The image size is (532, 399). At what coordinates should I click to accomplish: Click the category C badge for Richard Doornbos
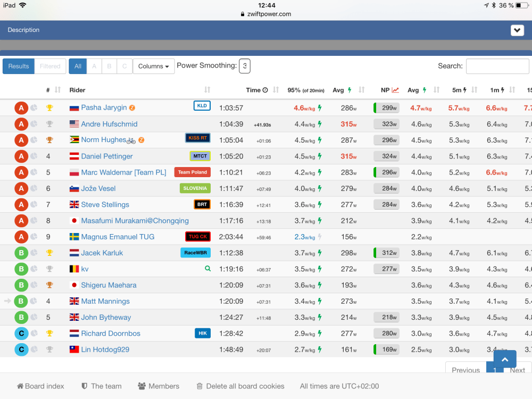pyautogui.click(x=21, y=334)
